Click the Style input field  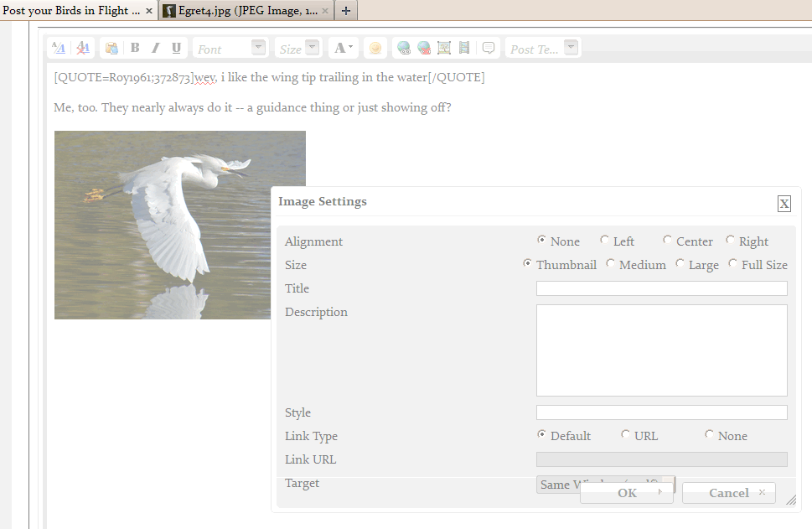[x=662, y=412]
